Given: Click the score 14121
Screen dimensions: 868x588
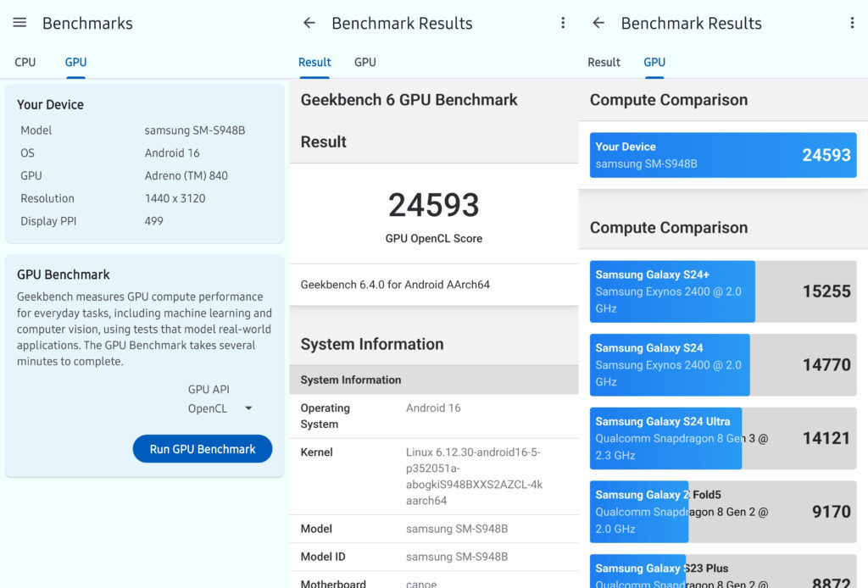Looking at the screenshot, I should [826, 438].
